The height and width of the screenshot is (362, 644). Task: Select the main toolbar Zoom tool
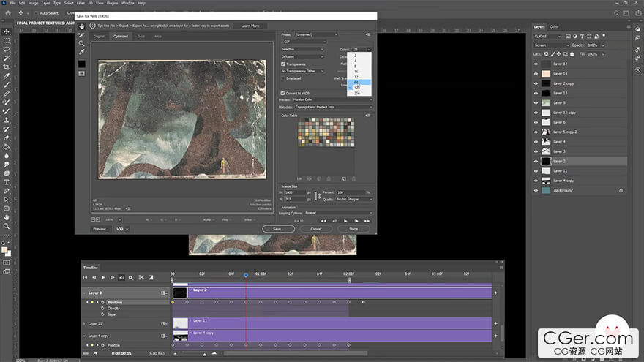7,226
